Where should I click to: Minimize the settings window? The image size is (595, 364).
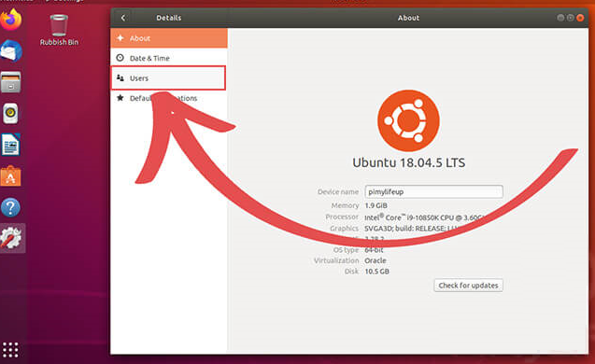[x=560, y=18]
